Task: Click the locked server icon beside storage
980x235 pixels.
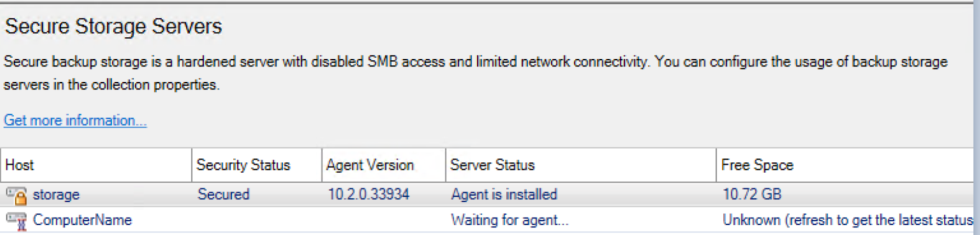Action: coord(16,195)
